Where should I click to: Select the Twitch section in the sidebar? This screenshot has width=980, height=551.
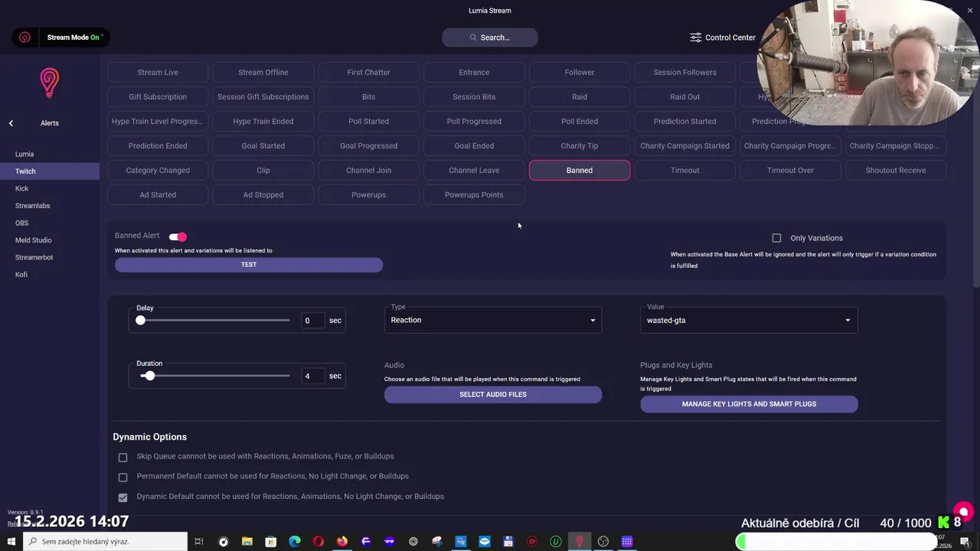coord(50,171)
